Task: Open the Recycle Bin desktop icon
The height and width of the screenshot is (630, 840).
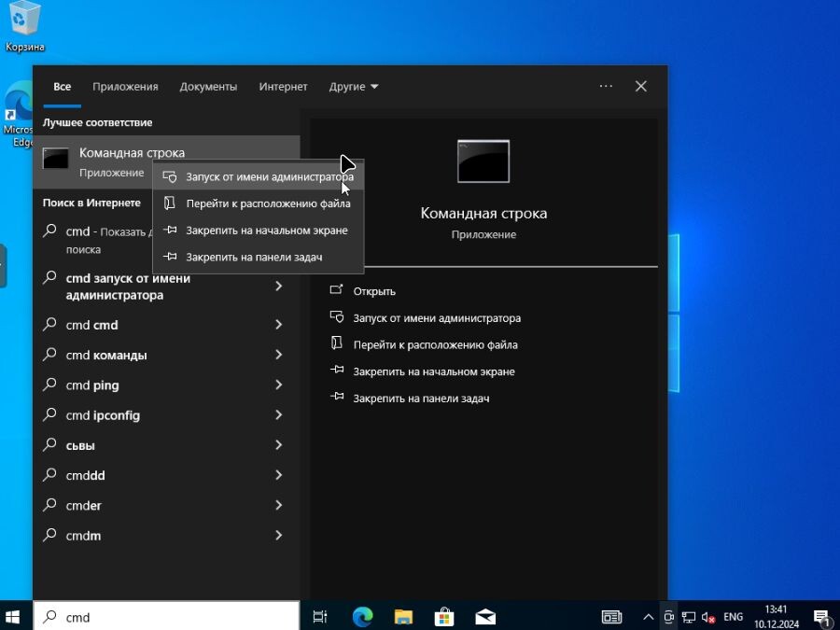Action: (24, 27)
